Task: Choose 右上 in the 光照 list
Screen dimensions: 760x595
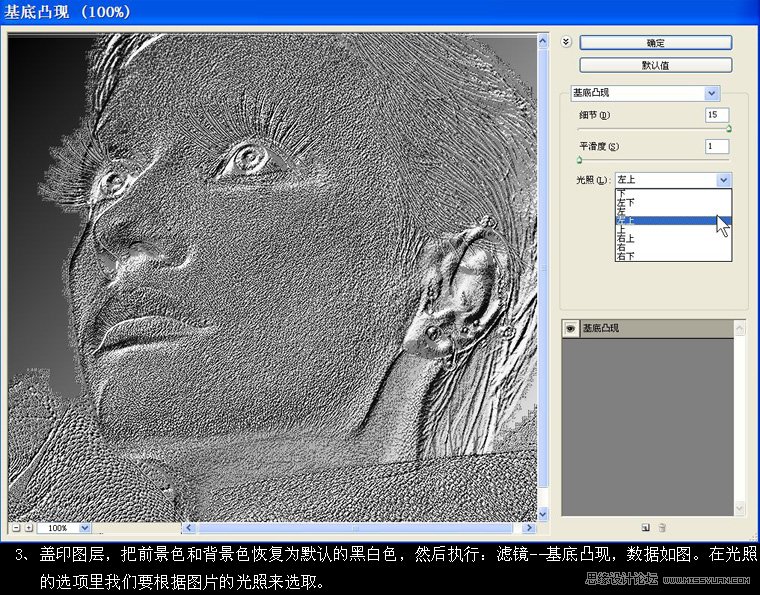Action: point(673,238)
